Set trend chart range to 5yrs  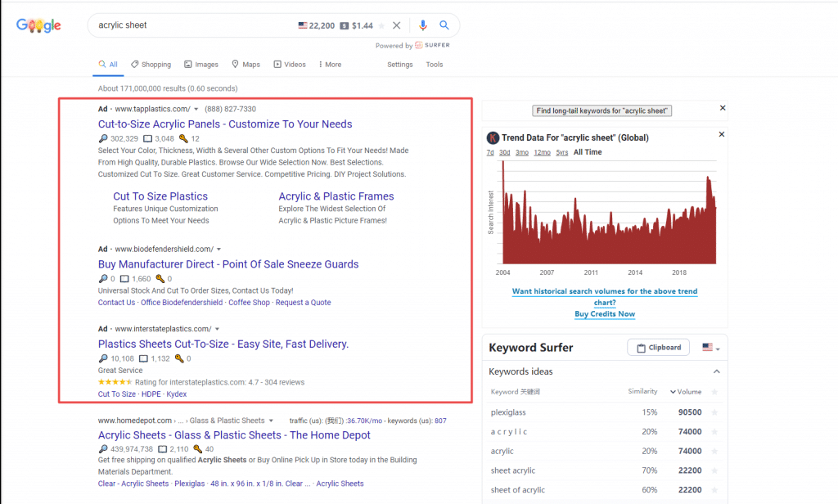click(x=561, y=152)
